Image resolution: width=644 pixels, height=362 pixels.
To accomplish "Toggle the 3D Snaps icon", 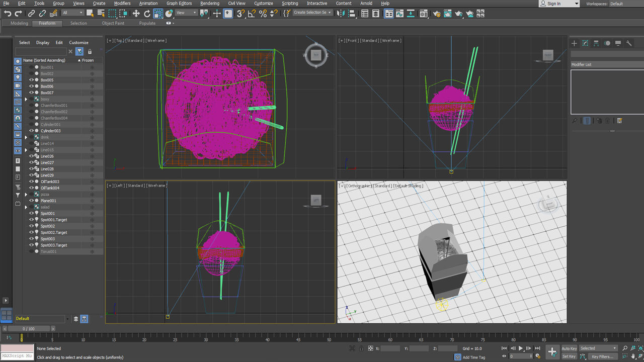I will point(240,14).
